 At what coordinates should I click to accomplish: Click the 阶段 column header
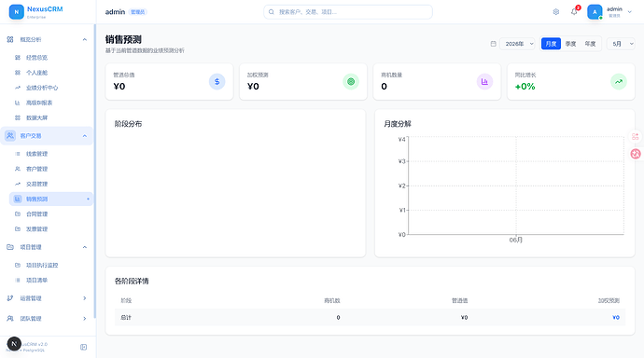126,300
